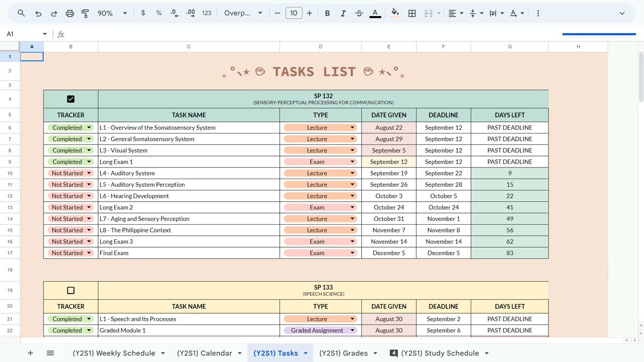
Task: Open (Y2S1) Study Schedule tab menu arrow
Action: (x=487, y=353)
